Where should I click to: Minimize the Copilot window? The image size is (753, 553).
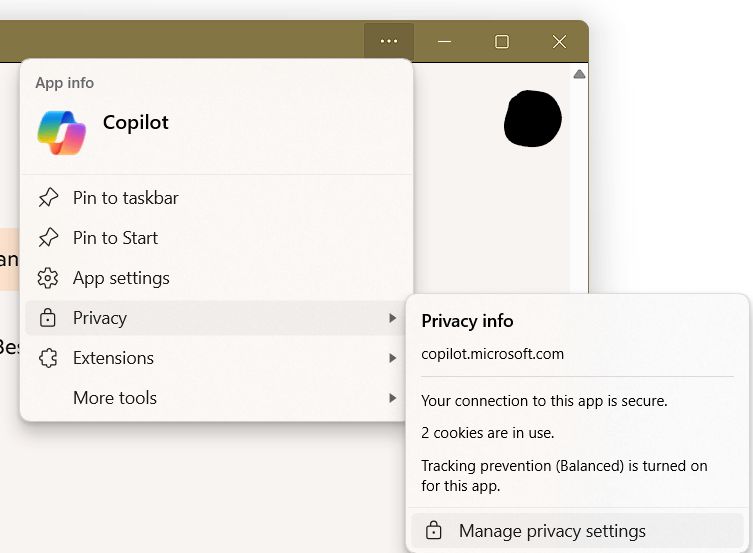[445, 42]
